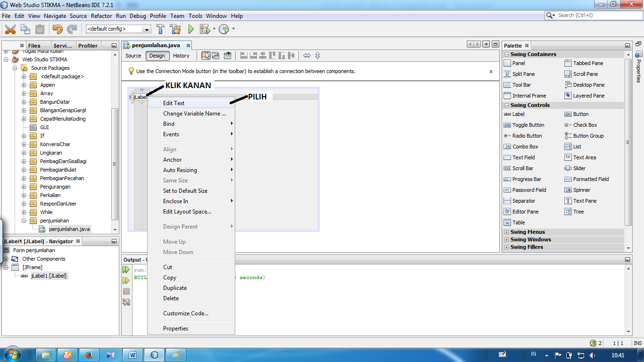
Task: Dismiss the Connection Mode hint message
Action: click(x=491, y=71)
